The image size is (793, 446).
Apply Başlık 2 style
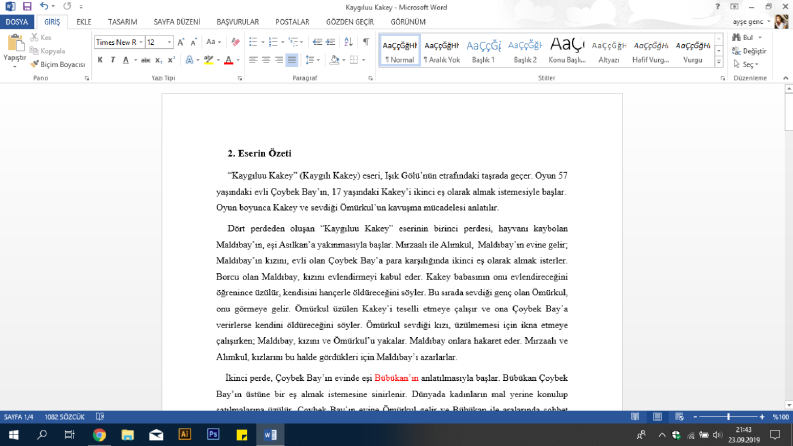click(525, 51)
